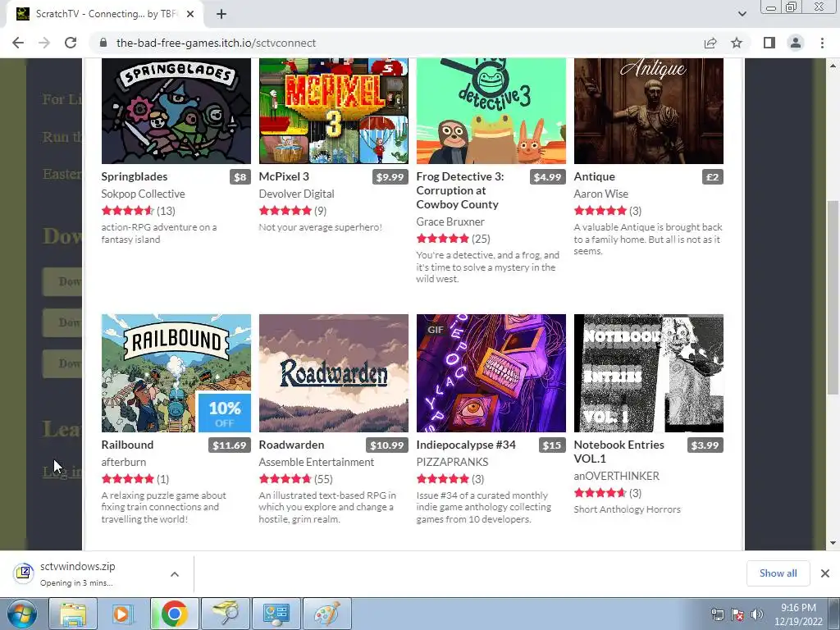Open Windows Explorer from the taskbar

click(x=73, y=614)
